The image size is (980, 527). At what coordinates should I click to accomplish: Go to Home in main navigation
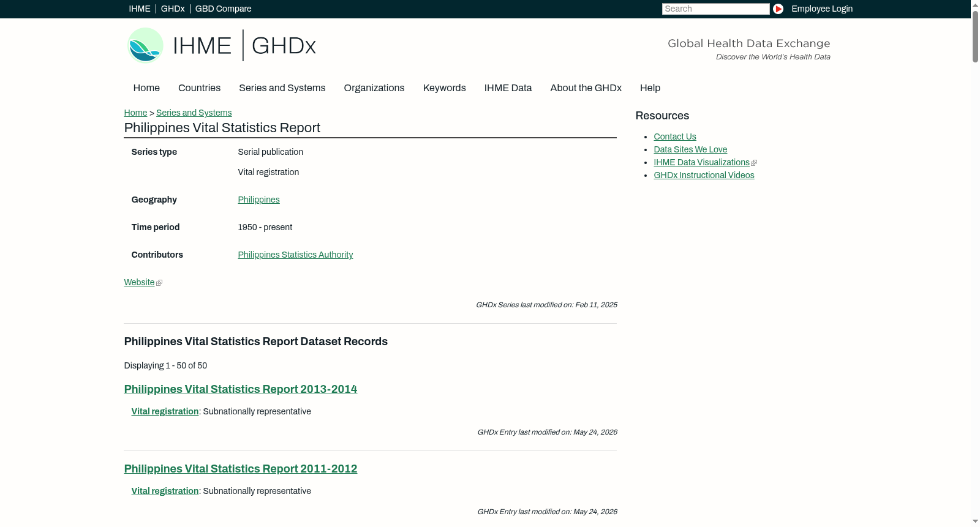[x=146, y=88]
